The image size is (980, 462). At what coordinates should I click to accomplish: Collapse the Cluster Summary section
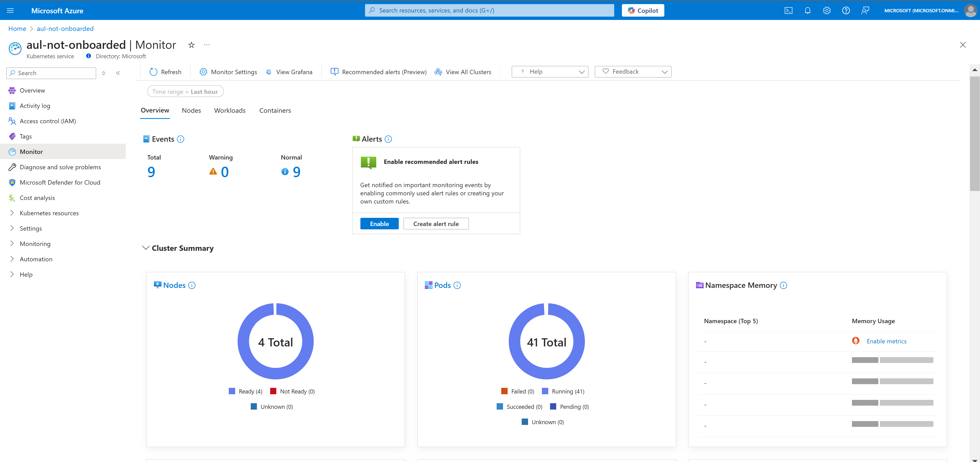[x=145, y=248]
